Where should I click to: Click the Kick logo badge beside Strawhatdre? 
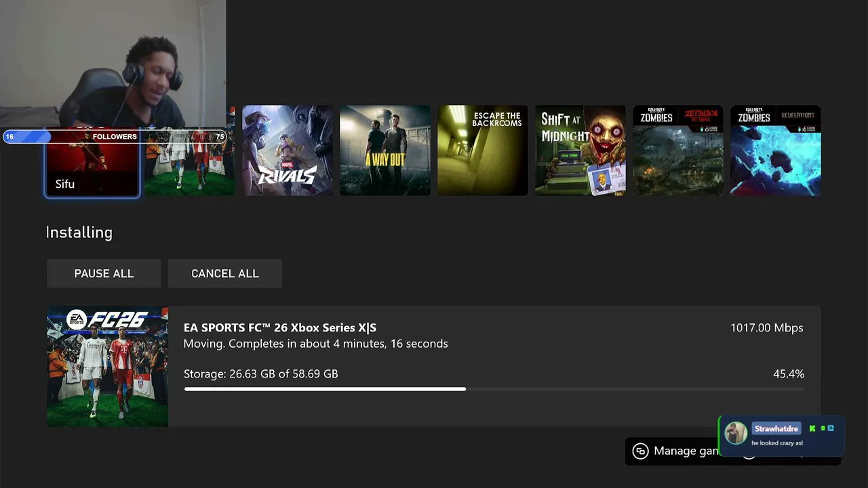[812, 428]
